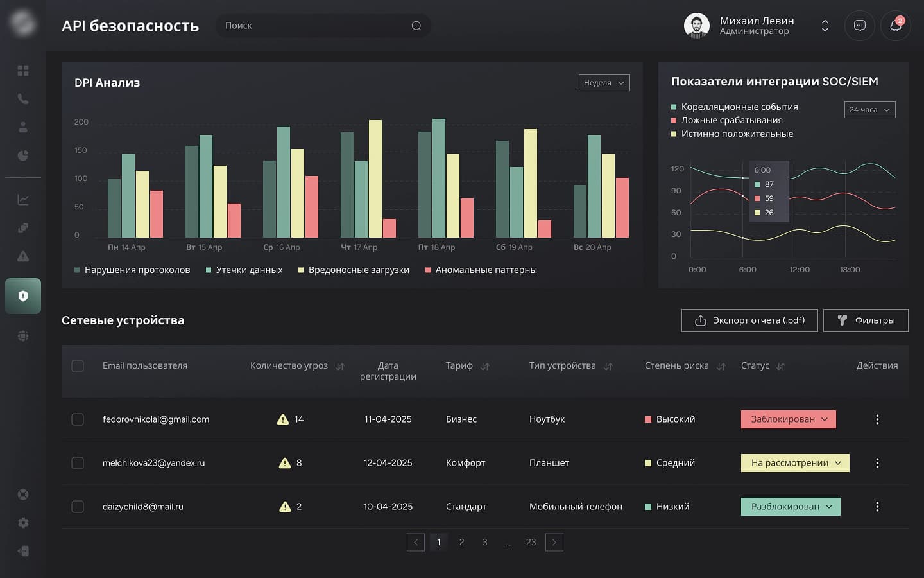Open actions menu for fedorovnikolai@gmail.com
Screen dimensions: 924x578
point(877,419)
